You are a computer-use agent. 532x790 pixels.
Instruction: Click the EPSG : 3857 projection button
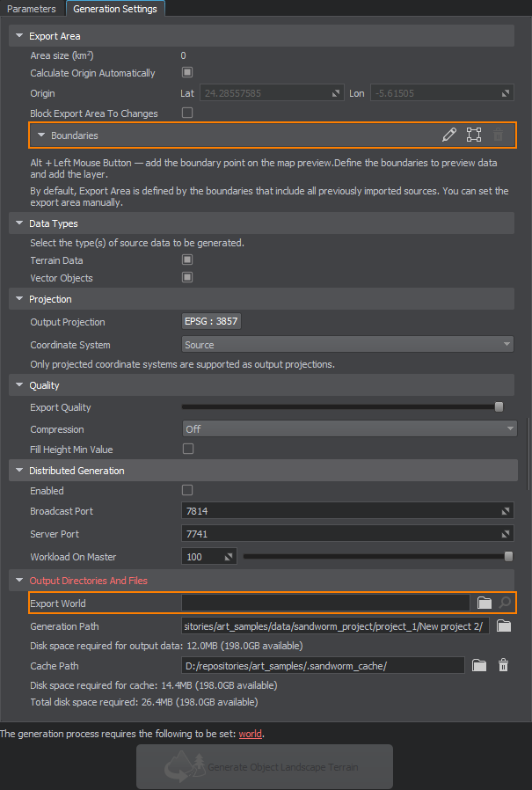click(x=211, y=322)
